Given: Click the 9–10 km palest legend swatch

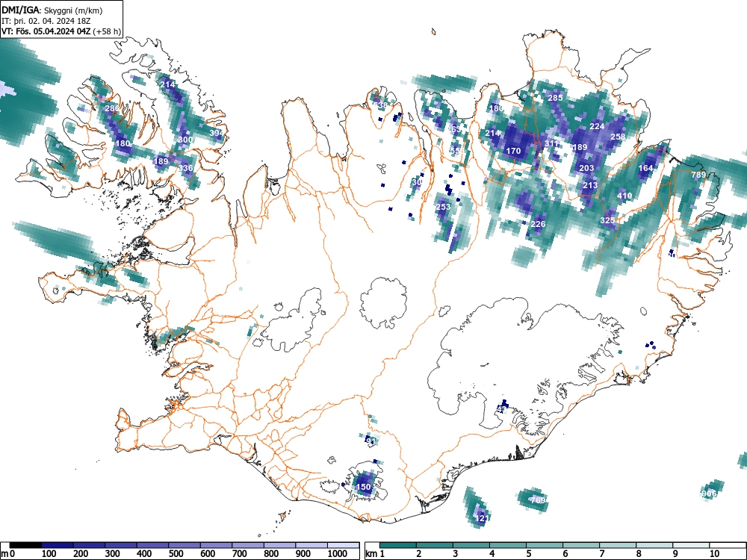Looking at the screenshot, I should tap(691, 545).
